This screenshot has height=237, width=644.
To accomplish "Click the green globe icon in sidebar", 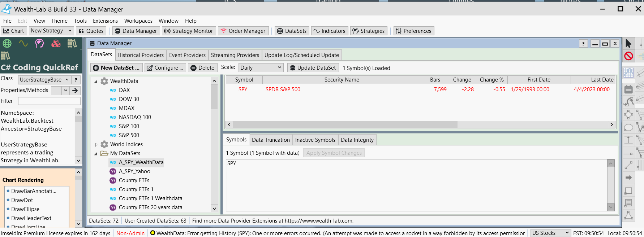I will (7, 44).
